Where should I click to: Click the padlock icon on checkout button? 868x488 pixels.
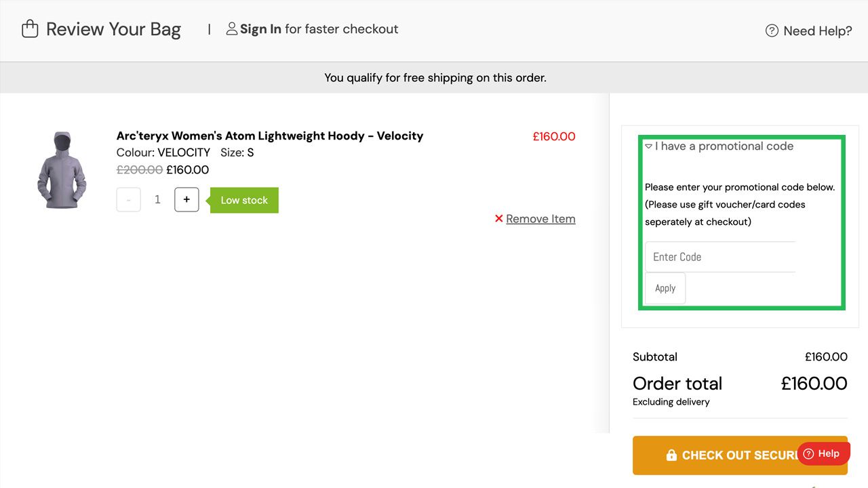(x=671, y=455)
